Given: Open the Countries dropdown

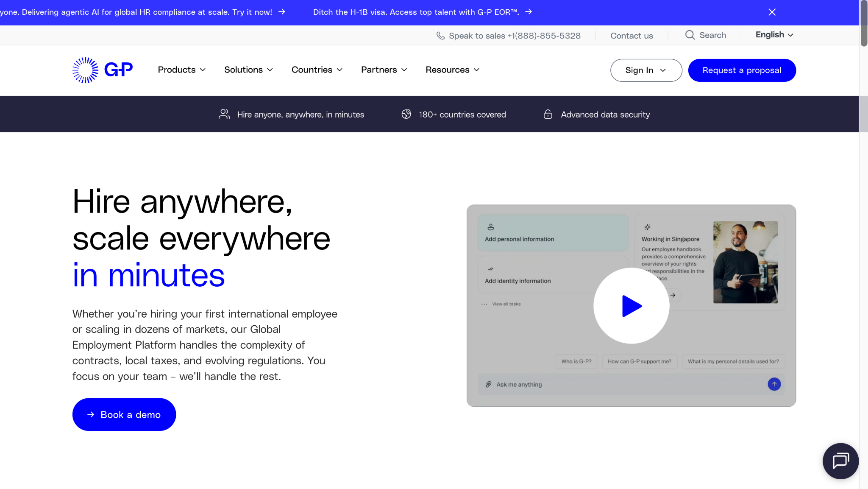Looking at the screenshot, I should (317, 70).
